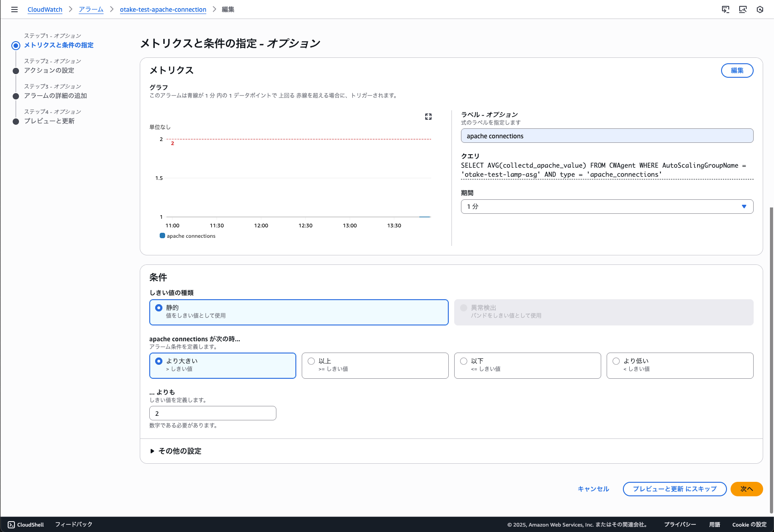Click the hexagon icon in the top-right header

pyautogui.click(x=760, y=9)
